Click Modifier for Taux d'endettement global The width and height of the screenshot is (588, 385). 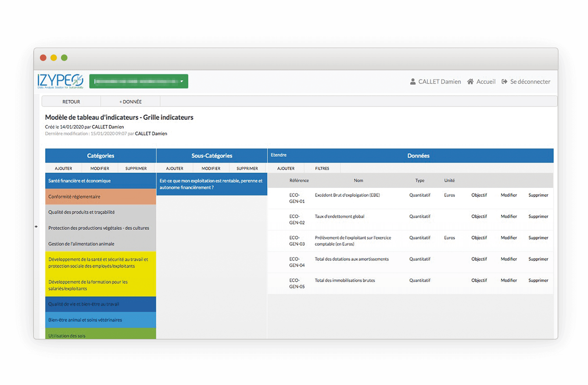tap(509, 216)
